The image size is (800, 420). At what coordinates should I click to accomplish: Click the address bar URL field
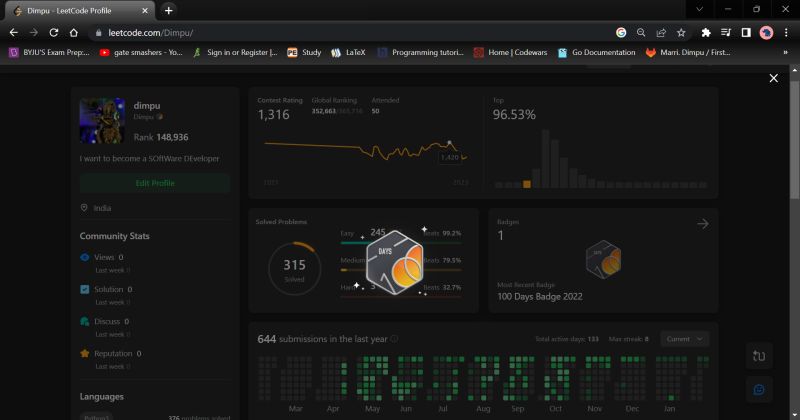pyautogui.click(x=352, y=33)
